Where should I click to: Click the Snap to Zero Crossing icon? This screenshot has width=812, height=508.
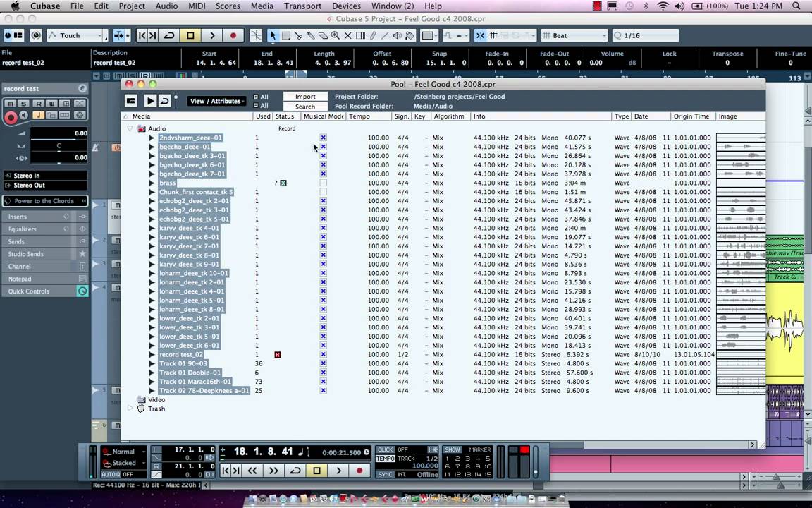pos(256,35)
